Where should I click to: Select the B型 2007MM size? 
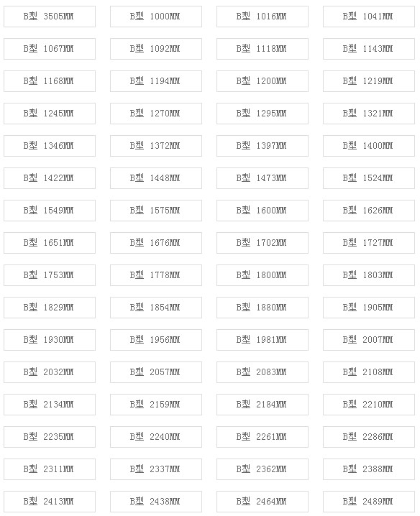[x=369, y=340]
